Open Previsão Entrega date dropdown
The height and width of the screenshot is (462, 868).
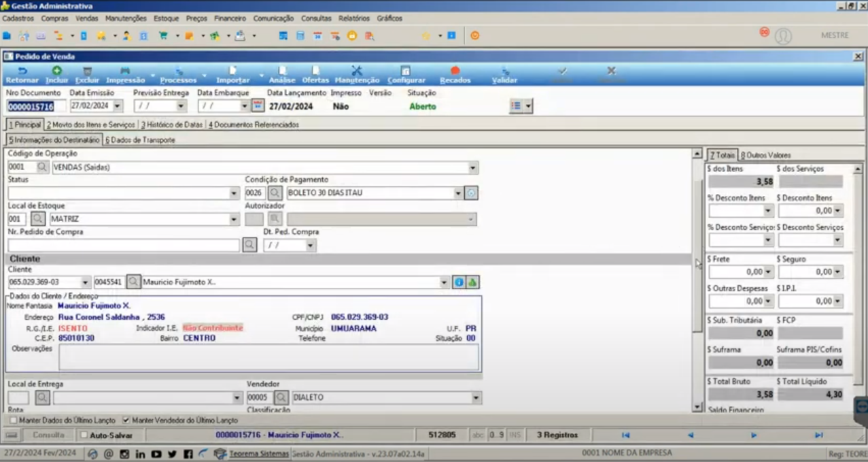(181, 106)
